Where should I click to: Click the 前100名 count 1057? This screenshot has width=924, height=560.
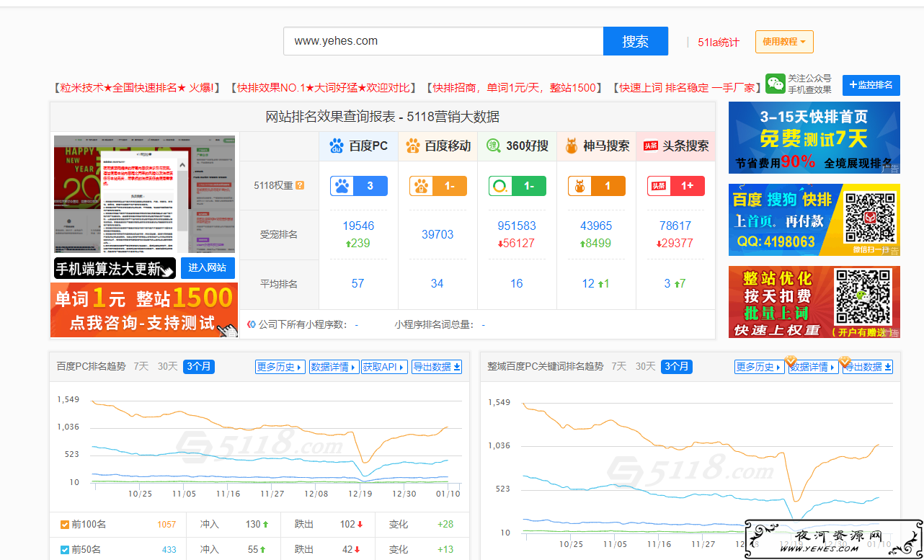pyautogui.click(x=166, y=525)
